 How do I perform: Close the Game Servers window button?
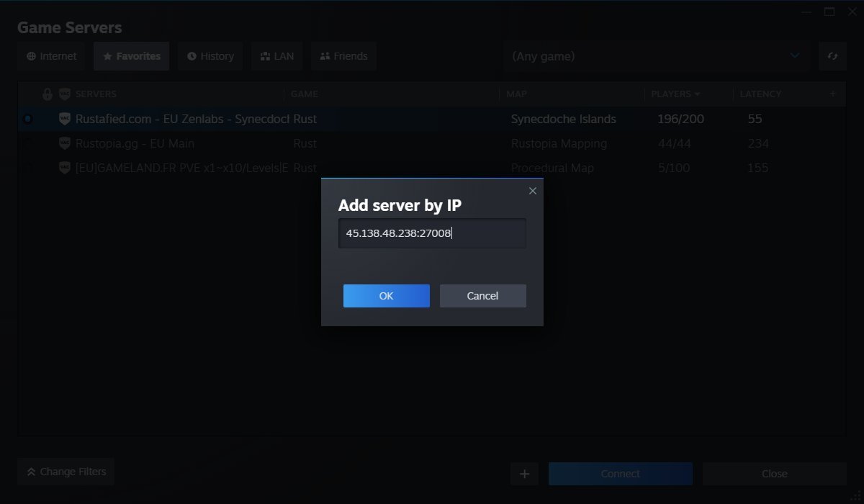click(774, 474)
